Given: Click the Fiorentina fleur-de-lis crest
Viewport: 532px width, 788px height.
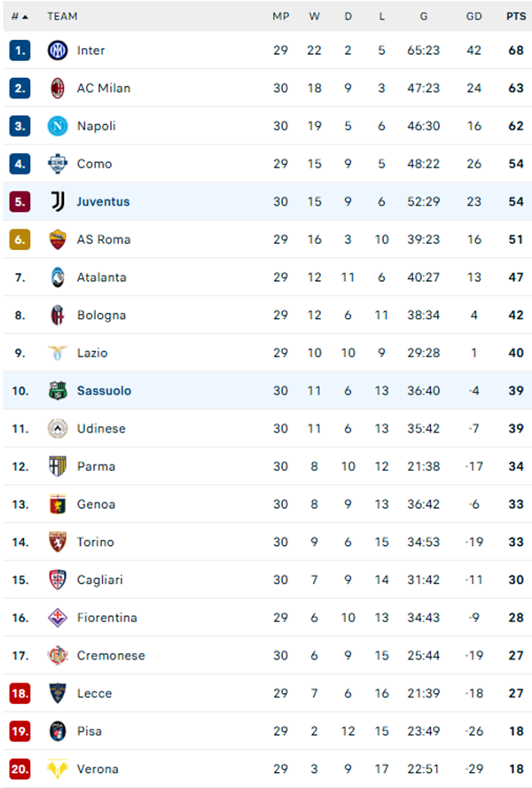Looking at the screenshot, I should click(57, 618).
